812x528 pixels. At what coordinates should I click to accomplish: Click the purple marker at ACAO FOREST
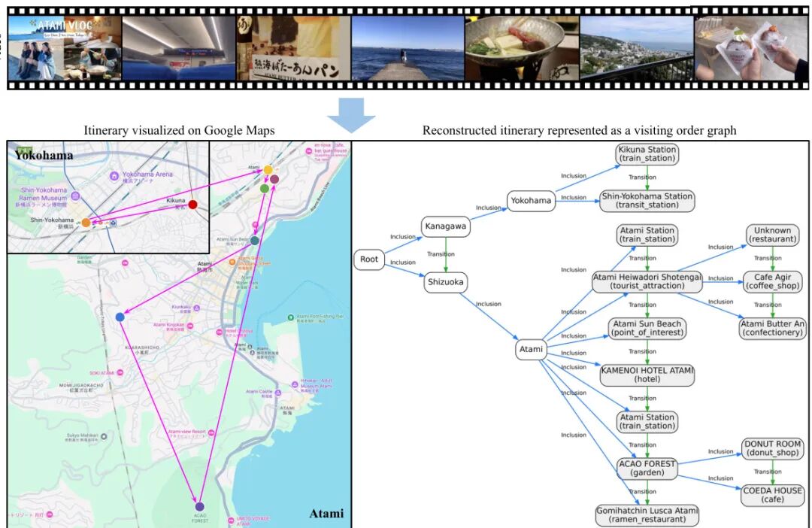(199, 506)
